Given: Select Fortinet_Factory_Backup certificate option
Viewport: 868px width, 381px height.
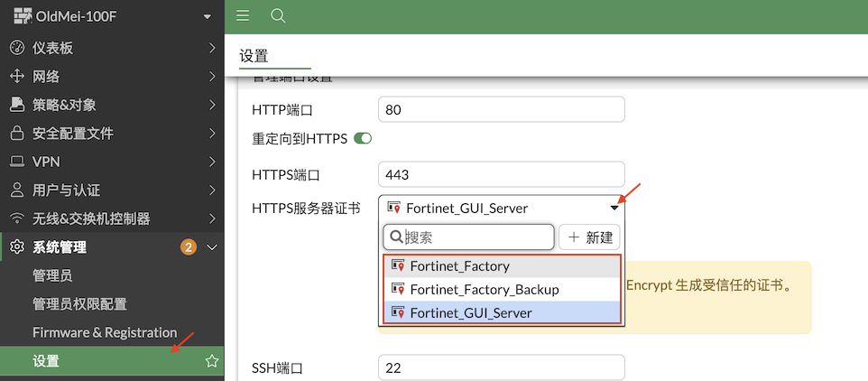Looking at the screenshot, I should pos(502,289).
